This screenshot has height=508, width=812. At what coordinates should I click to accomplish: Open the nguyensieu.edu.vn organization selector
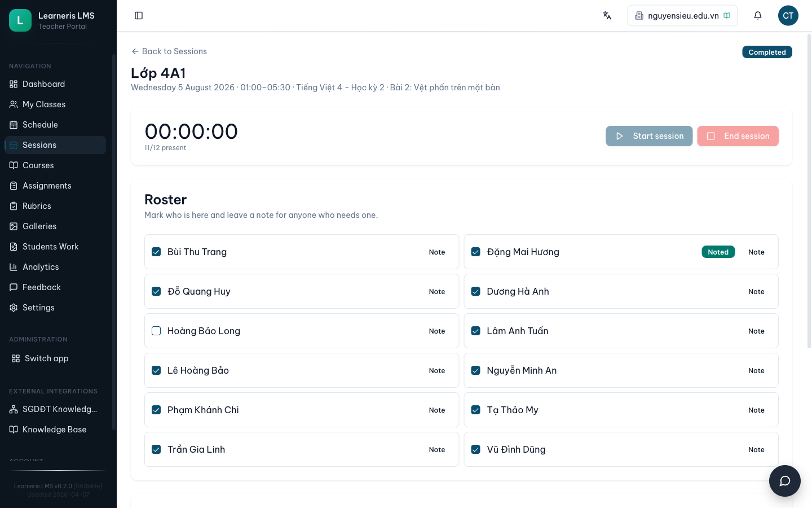(x=682, y=16)
